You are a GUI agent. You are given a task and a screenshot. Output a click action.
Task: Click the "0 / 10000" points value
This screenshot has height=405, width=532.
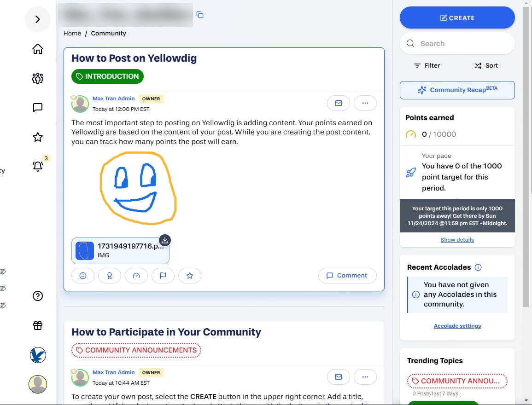(x=439, y=134)
